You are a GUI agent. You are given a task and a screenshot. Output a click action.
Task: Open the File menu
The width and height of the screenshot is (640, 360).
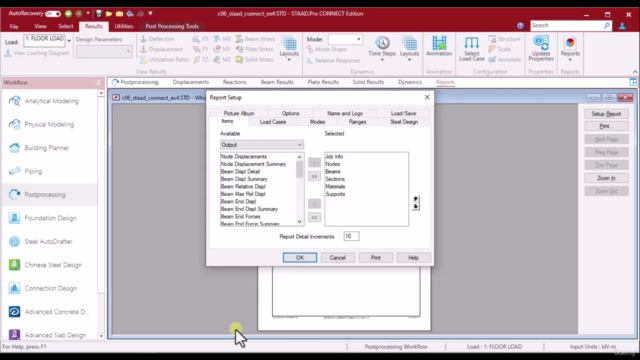click(x=14, y=26)
